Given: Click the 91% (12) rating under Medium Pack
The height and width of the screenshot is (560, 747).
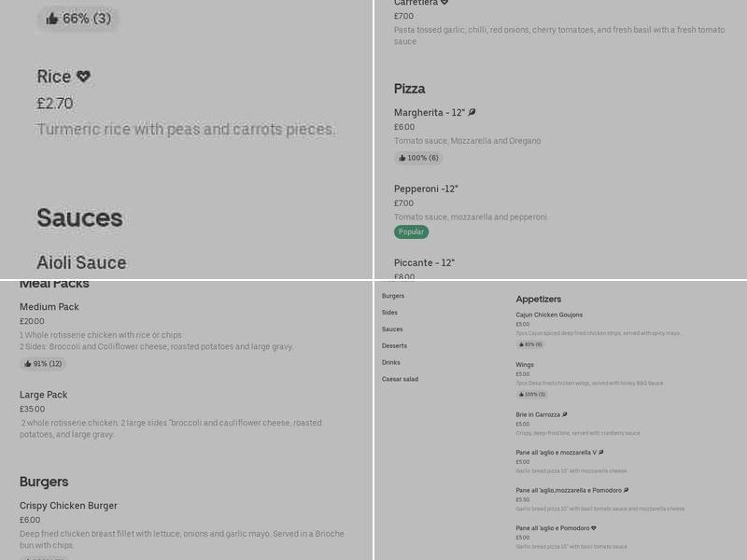Looking at the screenshot, I should tap(43, 364).
